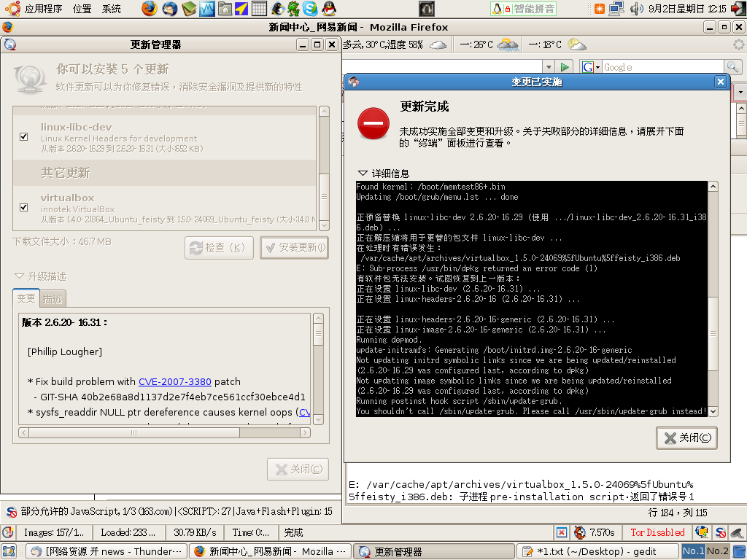Click the show desktop icon on taskbar
Image resolution: width=747 pixels, height=560 pixels.
click(9, 551)
